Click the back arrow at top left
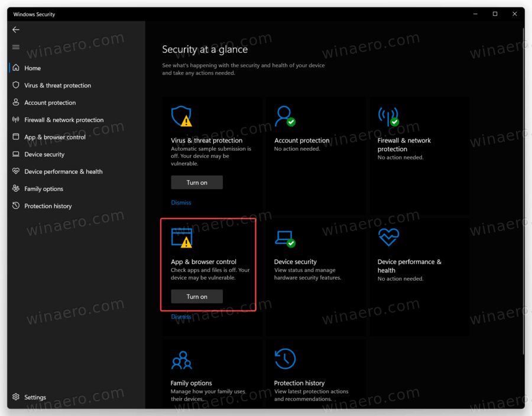 pyautogui.click(x=15, y=30)
